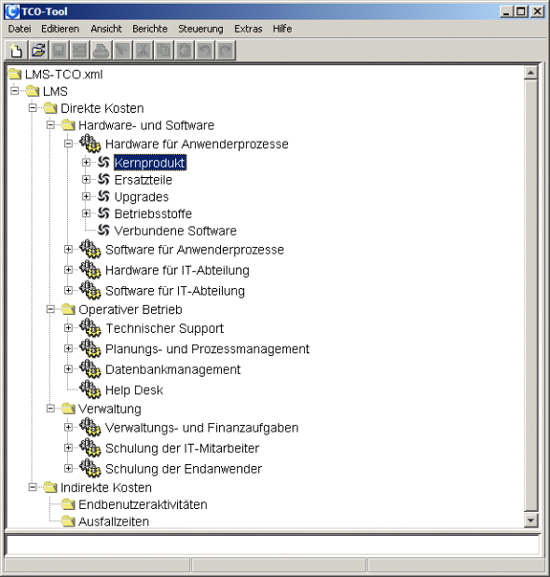
Task: Collapse Hardware für Anwenderprozesse node
Action: (x=68, y=144)
